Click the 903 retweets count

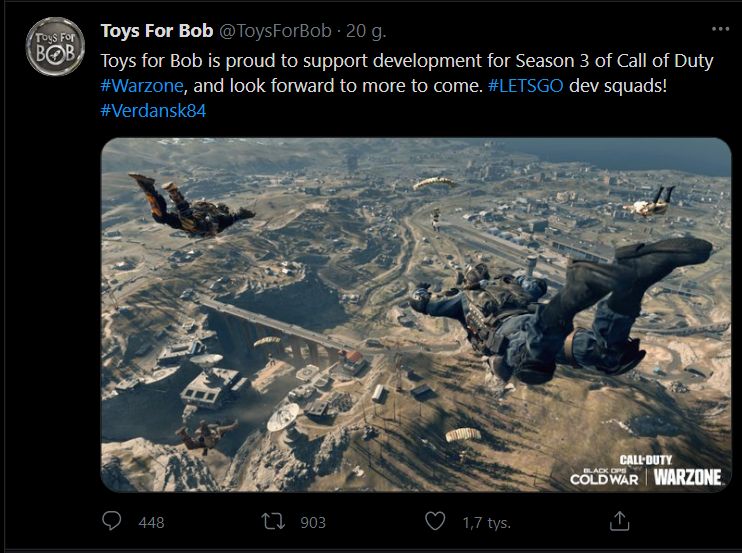point(313,522)
